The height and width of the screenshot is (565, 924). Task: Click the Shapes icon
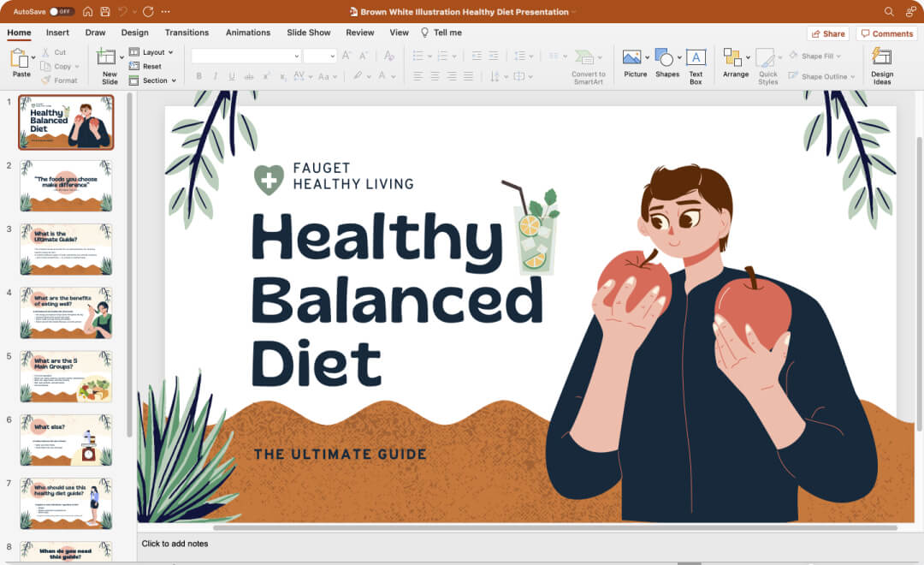coord(665,58)
